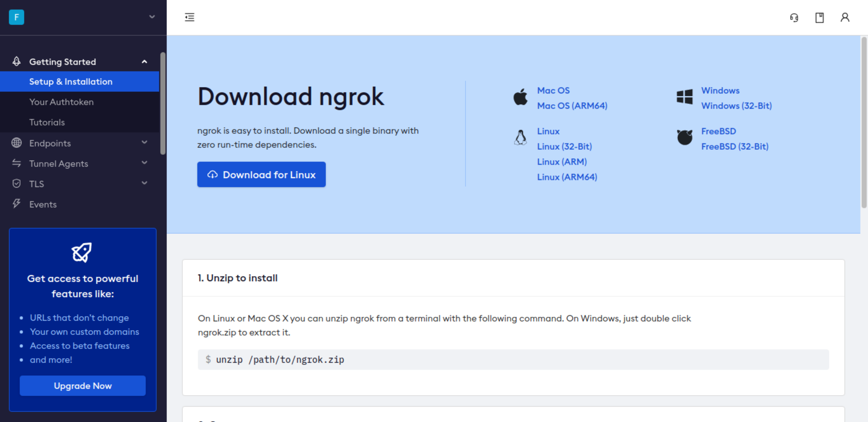Click the blue F account avatar

click(17, 17)
